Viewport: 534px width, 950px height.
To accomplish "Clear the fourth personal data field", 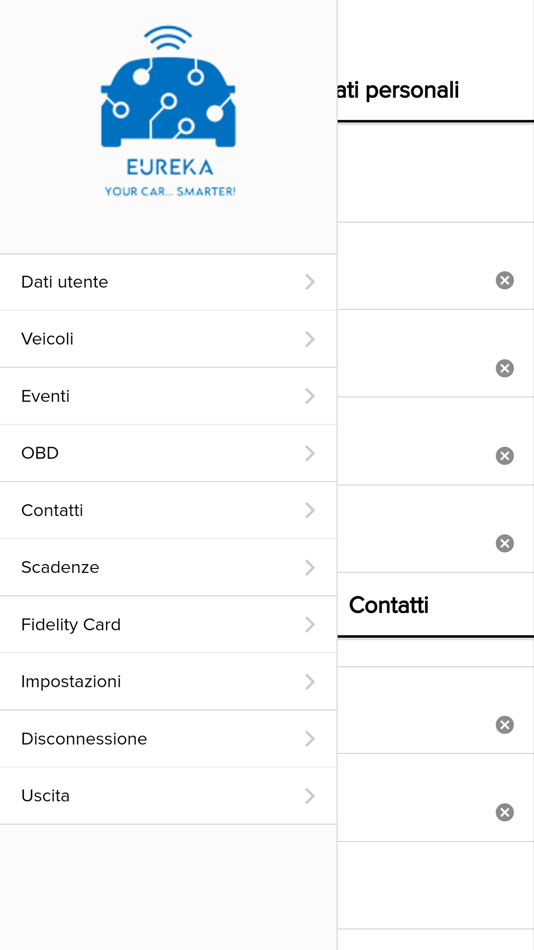I will 504,543.
